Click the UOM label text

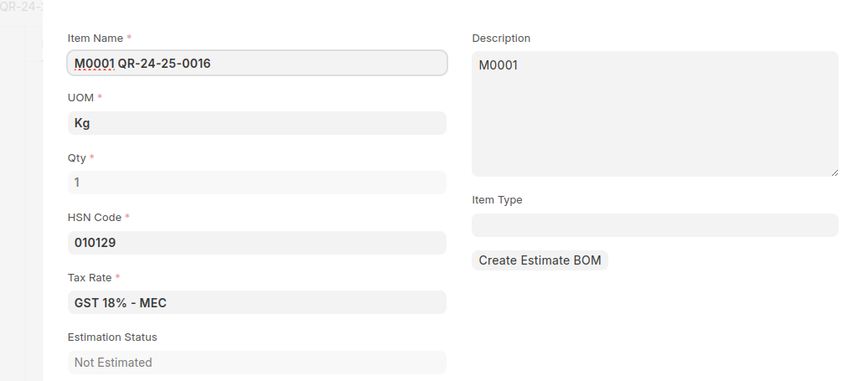80,98
